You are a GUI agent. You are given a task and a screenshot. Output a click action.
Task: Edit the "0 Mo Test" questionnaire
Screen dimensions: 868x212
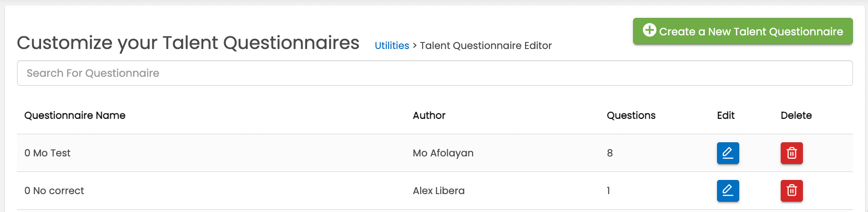coord(728,153)
